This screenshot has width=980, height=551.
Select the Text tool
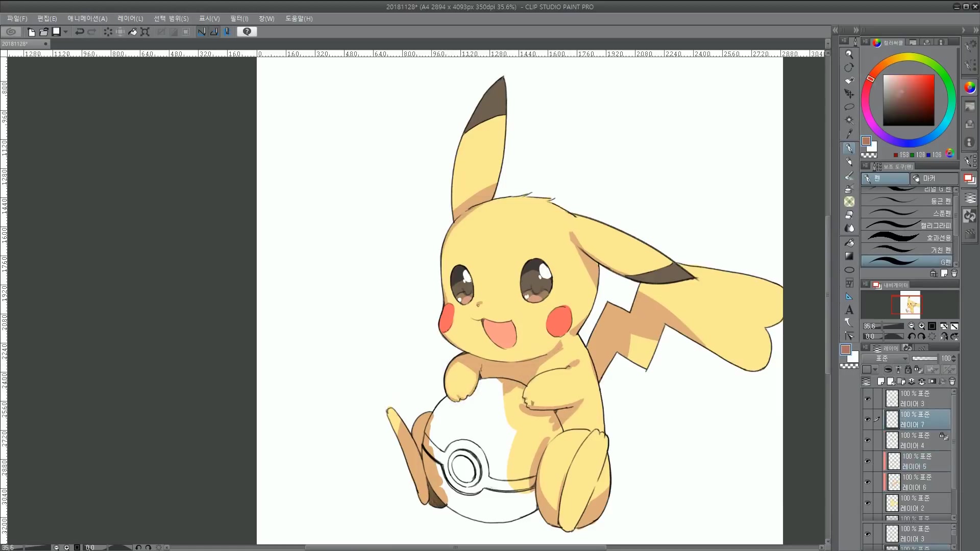[849, 310]
